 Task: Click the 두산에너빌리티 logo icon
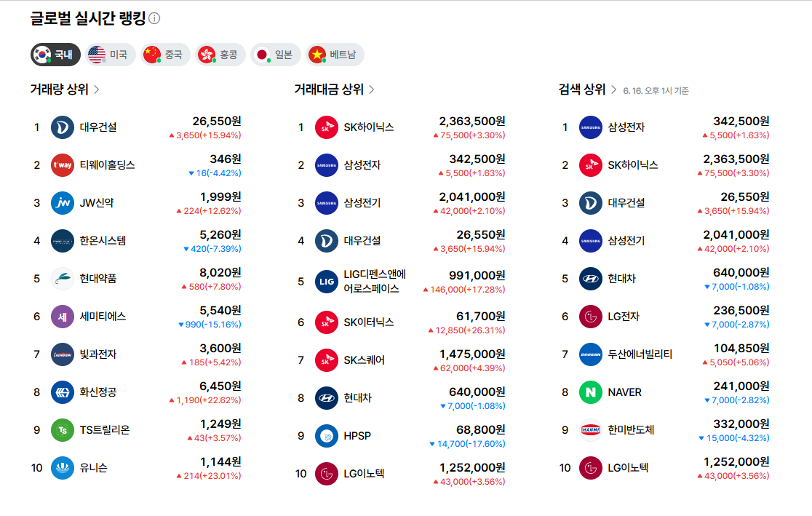tap(591, 354)
